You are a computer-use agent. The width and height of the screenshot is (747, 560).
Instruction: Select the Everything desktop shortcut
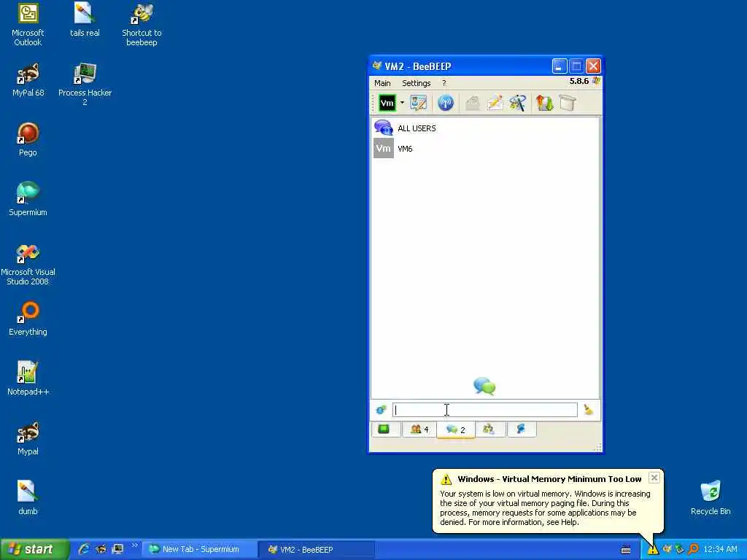pos(28,319)
